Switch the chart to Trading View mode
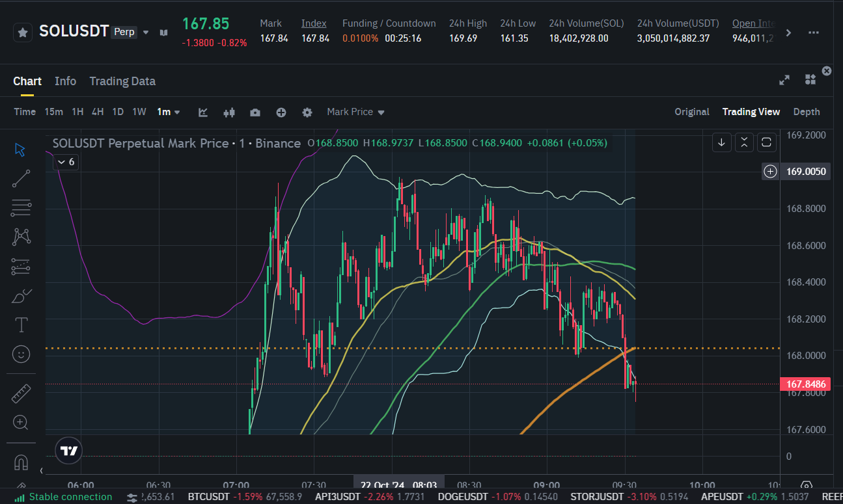This screenshot has height=504, width=843. click(x=751, y=112)
